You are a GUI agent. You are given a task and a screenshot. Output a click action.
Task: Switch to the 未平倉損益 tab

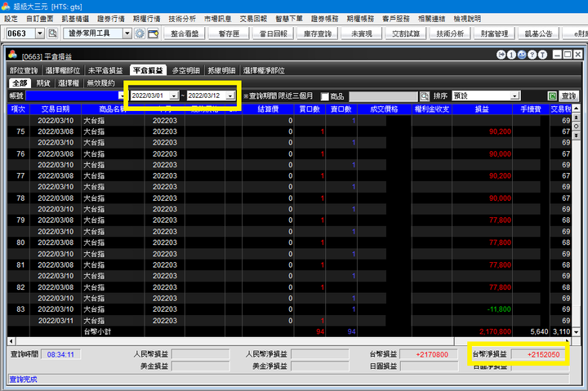pyautogui.click(x=105, y=70)
